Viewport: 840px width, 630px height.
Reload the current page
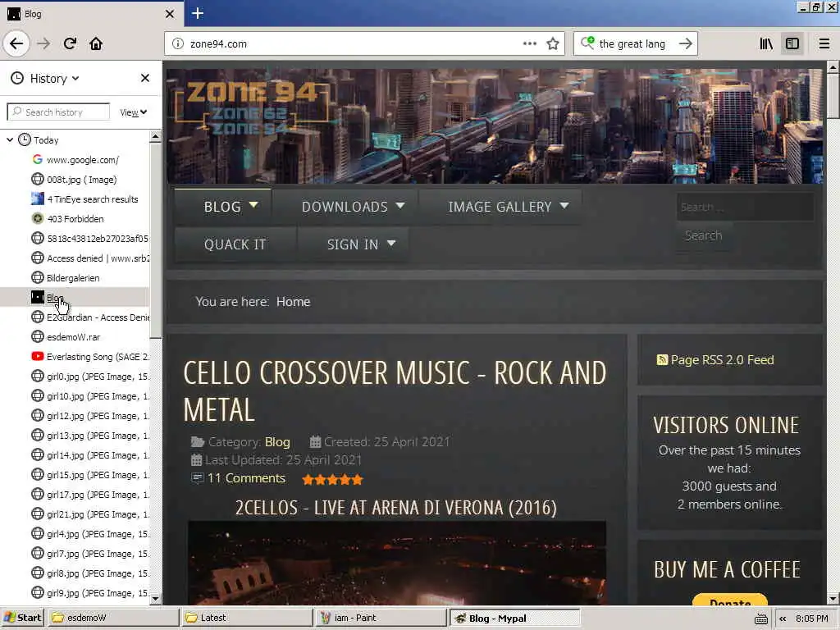click(x=70, y=43)
